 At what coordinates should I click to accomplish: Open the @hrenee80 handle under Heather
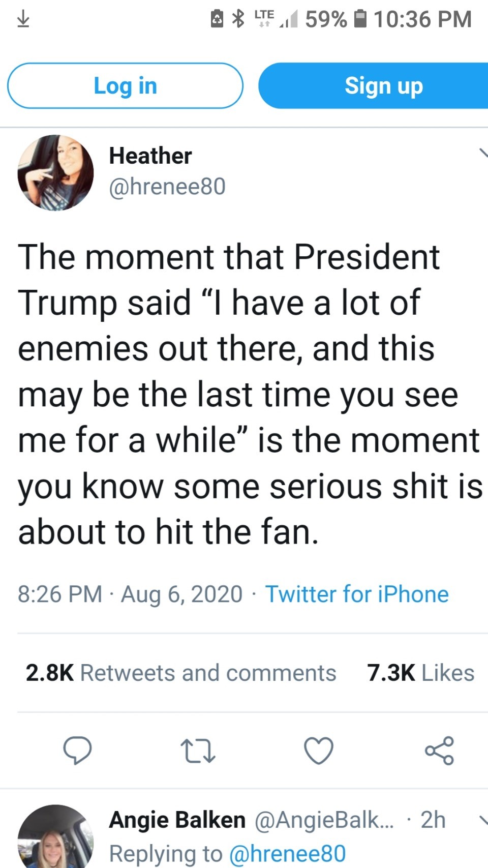(x=167, y=187)
